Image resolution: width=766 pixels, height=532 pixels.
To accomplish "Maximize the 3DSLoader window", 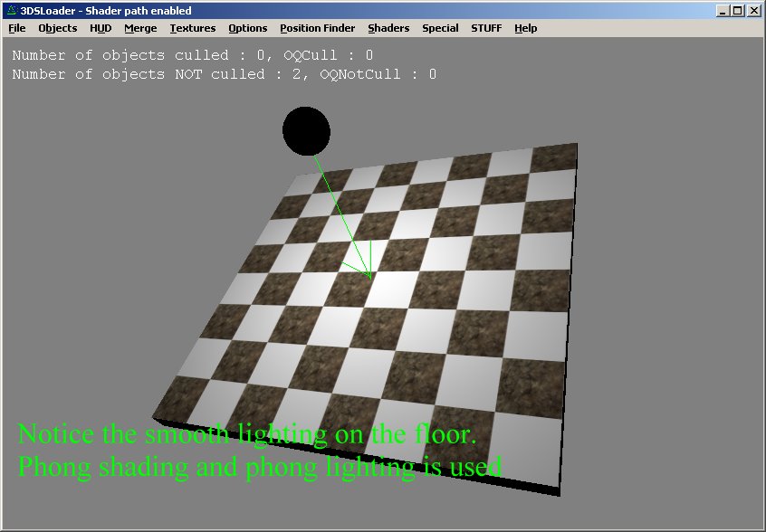I will click(738, 10).
